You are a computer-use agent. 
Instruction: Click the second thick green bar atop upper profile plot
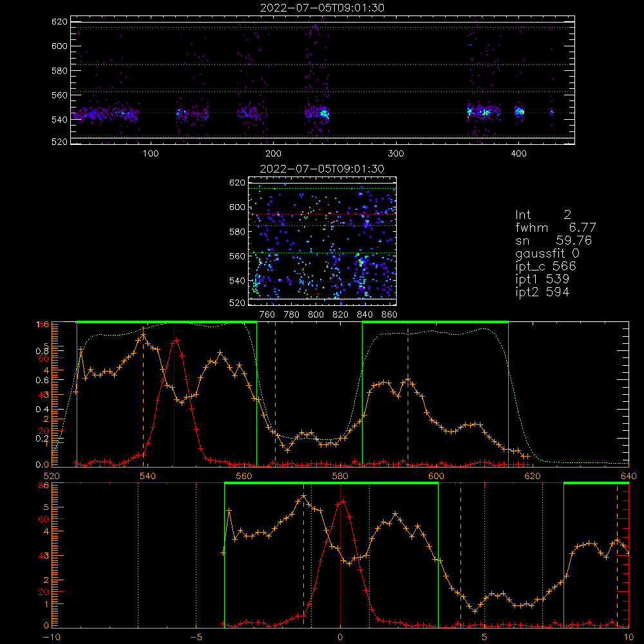click(x=435, y=322)
